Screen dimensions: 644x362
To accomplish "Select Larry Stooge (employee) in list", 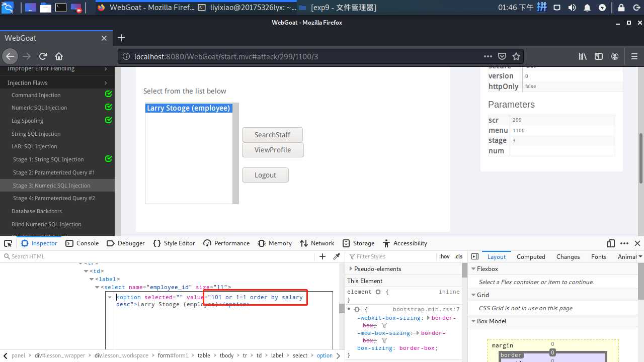I will [189, 108].
